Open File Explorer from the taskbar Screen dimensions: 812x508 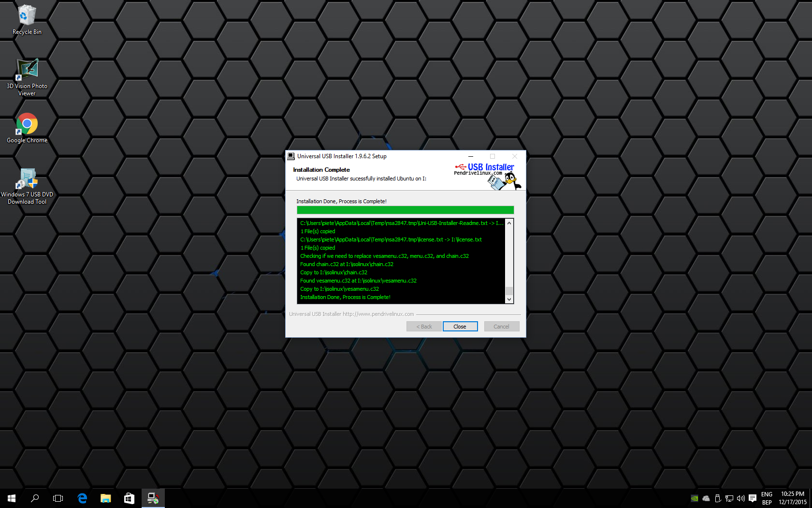coord(105,498)
